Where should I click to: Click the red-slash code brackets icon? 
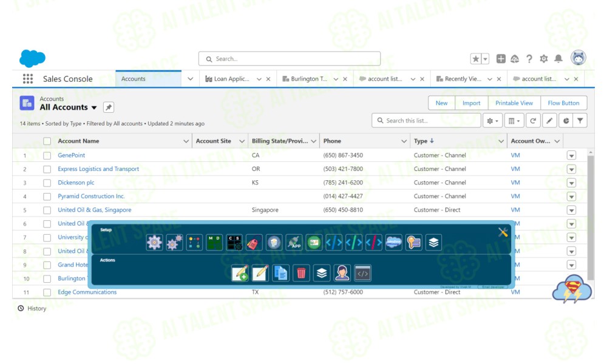(x=373, y=243)
